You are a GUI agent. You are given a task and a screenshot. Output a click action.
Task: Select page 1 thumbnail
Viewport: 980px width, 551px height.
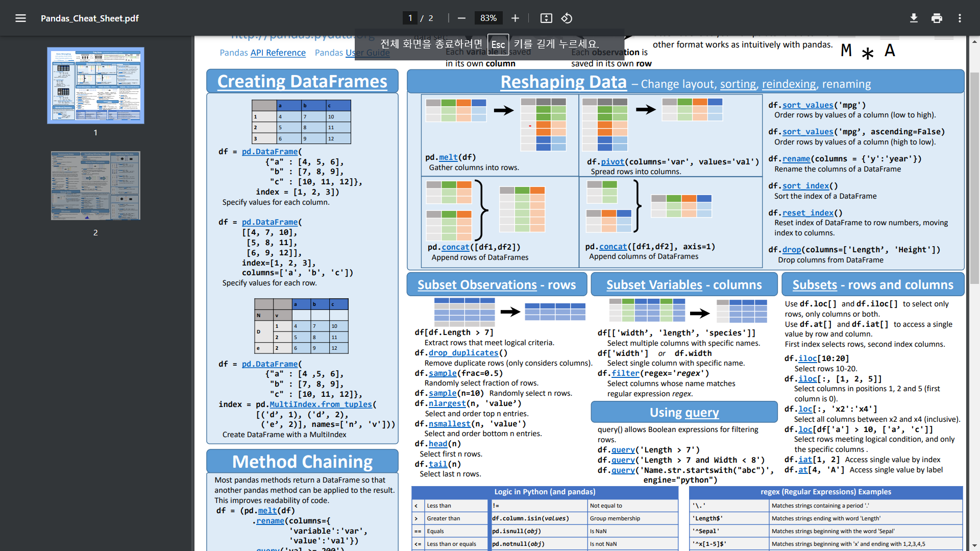(95, 86)
